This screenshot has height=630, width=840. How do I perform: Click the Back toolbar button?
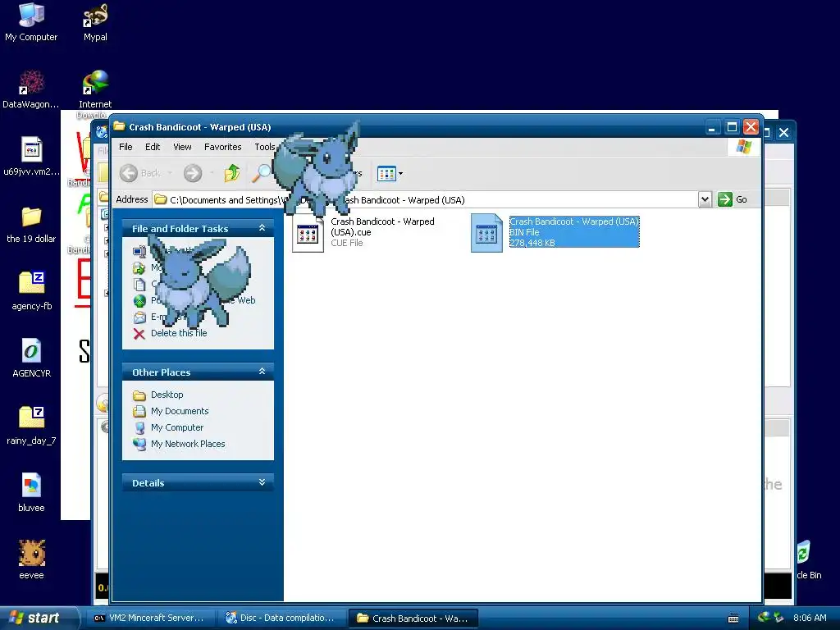click(140, 173)
